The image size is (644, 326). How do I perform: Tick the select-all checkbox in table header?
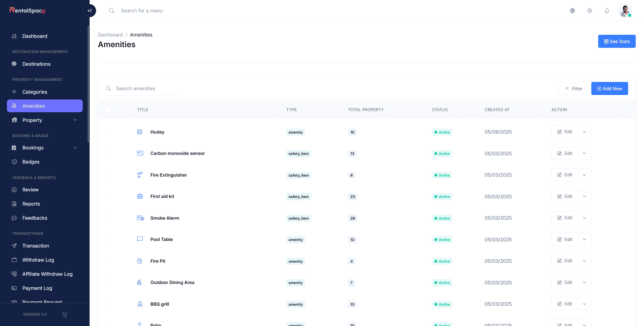[108, 109]
